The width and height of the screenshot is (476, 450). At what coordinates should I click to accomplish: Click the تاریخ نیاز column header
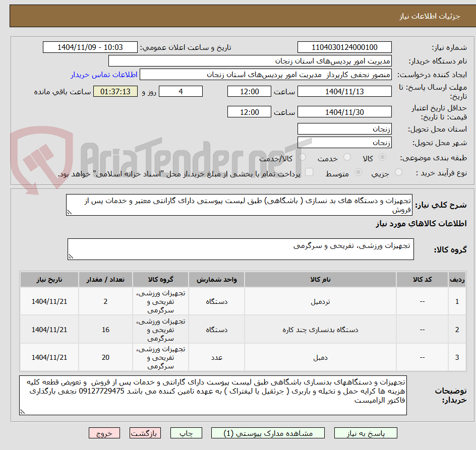tap(49, 280)
